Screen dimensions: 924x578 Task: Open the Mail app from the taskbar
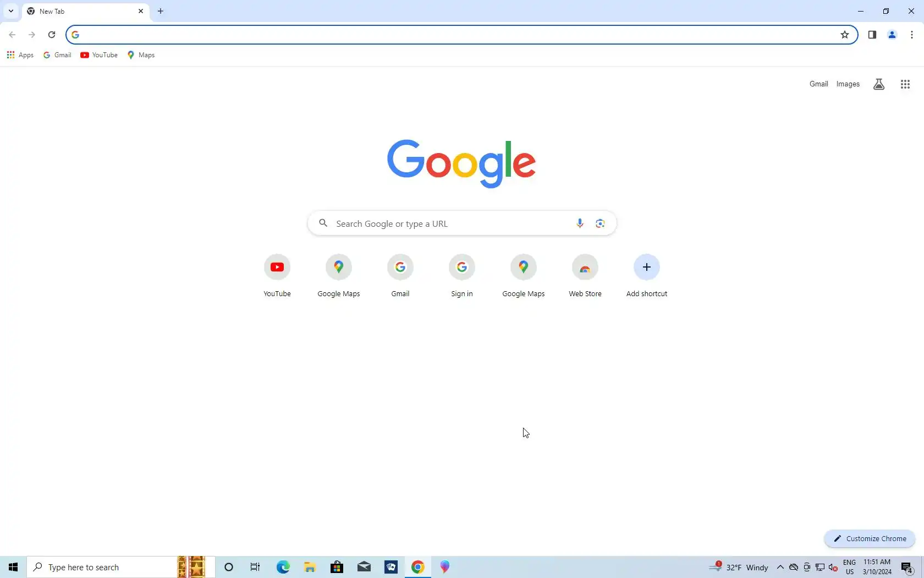point(364,567)
